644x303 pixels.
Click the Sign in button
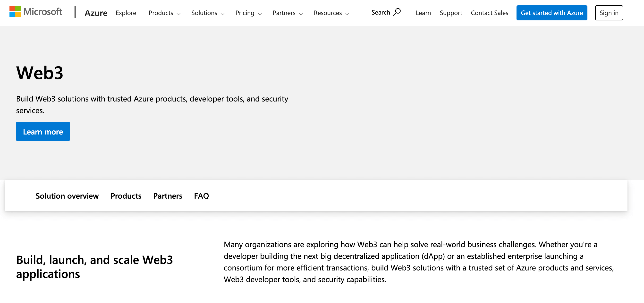[x=609, y=13]
